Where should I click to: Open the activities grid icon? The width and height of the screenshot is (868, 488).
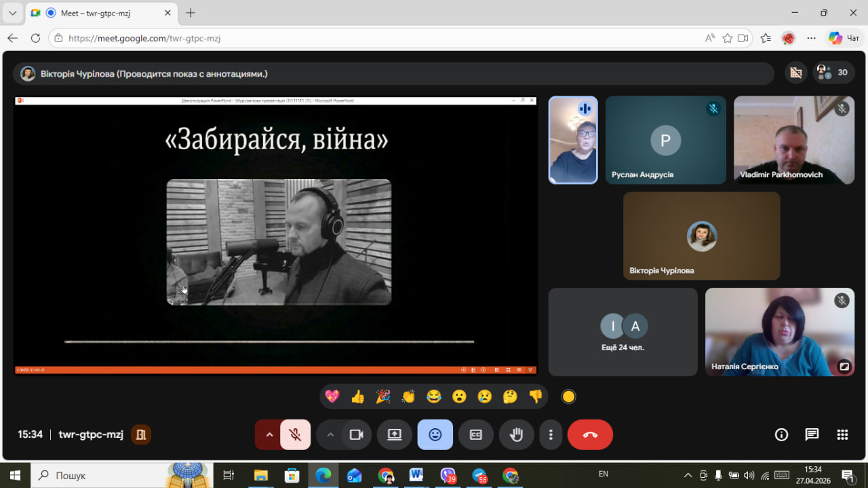click(842, 435)
